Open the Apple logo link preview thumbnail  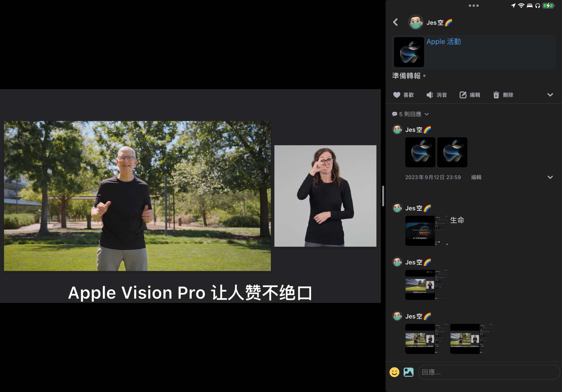click(x=409, y=52)
